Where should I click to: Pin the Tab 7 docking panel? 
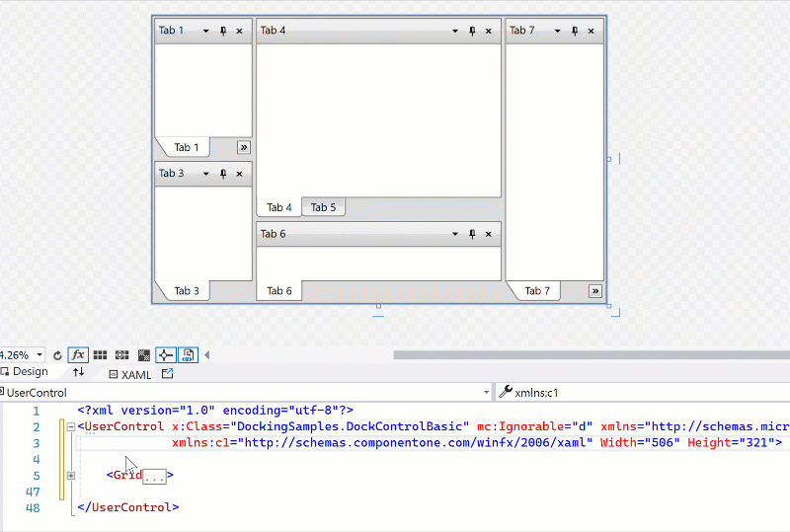pyautogui.click(x=575, y=31)
